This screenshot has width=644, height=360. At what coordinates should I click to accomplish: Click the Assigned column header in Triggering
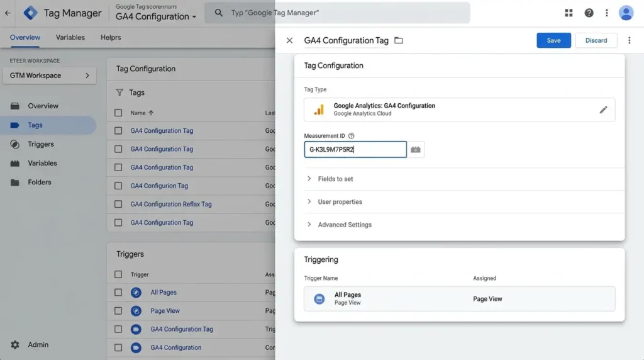point(485,278)
